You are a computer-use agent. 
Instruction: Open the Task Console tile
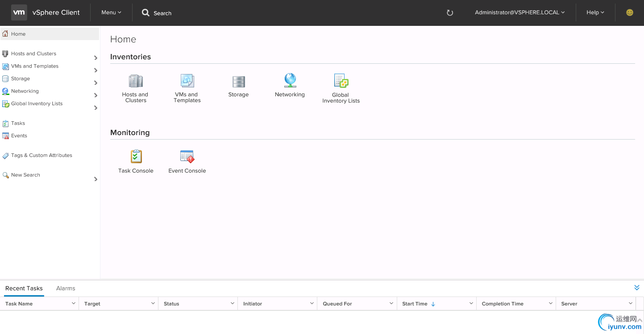coord(136,161)
